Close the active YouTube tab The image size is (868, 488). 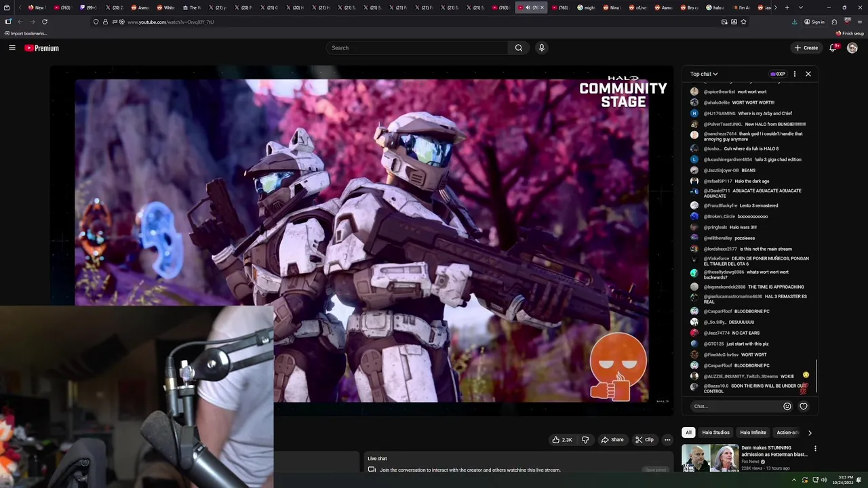(542, 7)
